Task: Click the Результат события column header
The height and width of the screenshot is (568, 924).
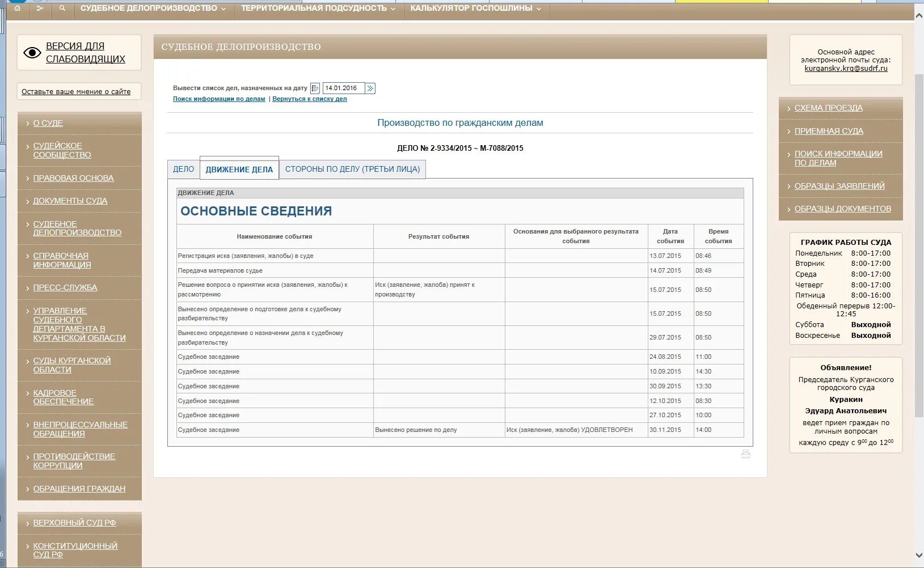Action: (439, 236)
